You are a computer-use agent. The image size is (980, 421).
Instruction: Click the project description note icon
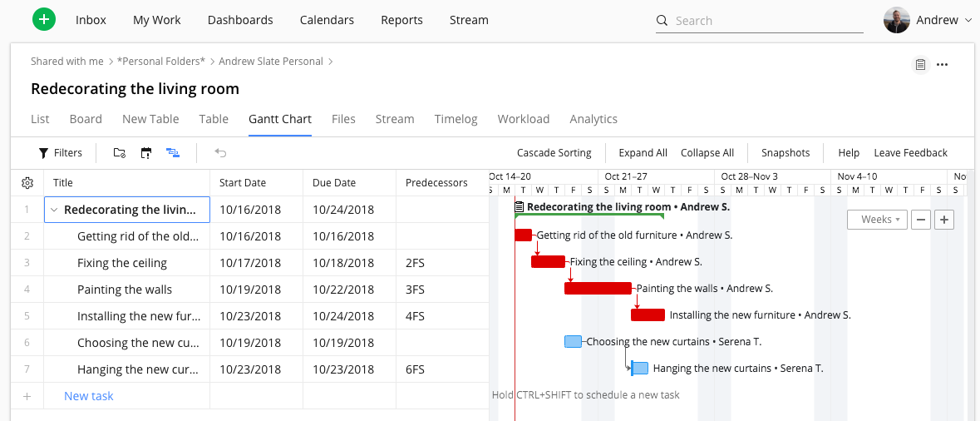[920, 65]
